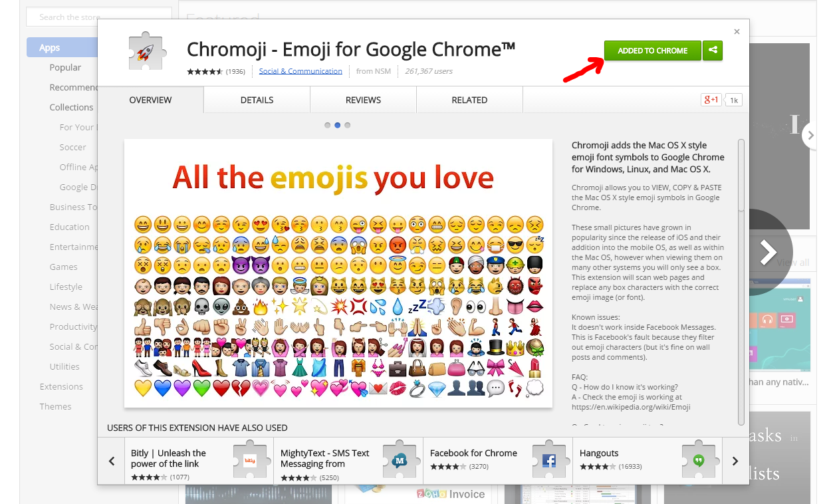Switch to the Details tab
Image resolution: width=827 pixels, height=504 pixels.
pyautogui.click(x=257, y=100)
